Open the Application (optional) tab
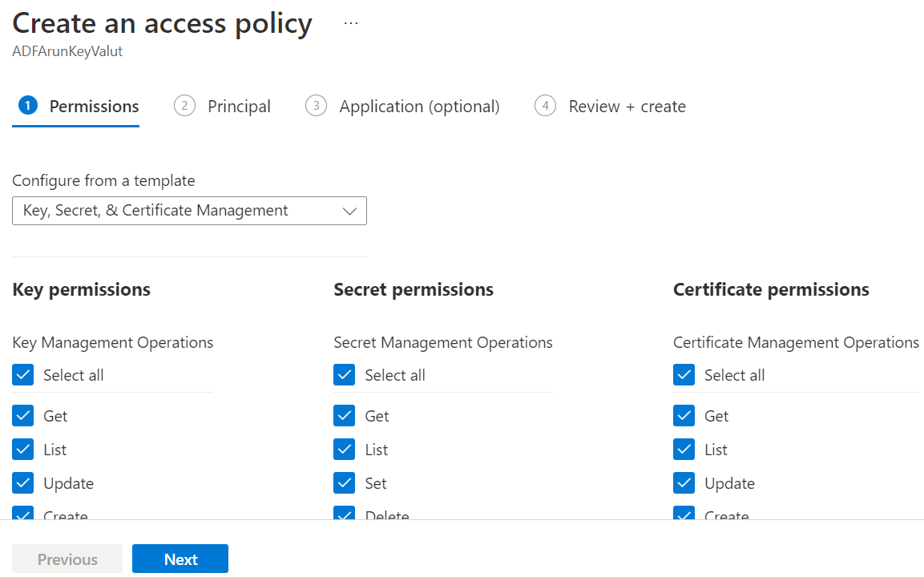 (419, 107)
